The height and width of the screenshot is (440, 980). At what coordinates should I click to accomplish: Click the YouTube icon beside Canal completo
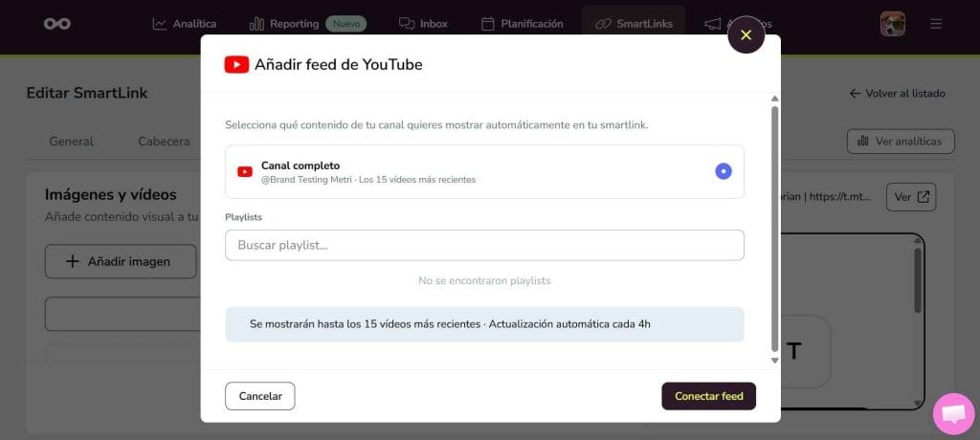(245, 172)
